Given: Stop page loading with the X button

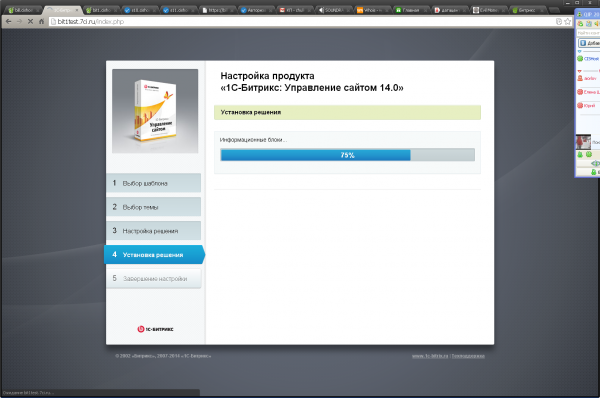Looking at the screenshot, I should click(x=30, y=21).
